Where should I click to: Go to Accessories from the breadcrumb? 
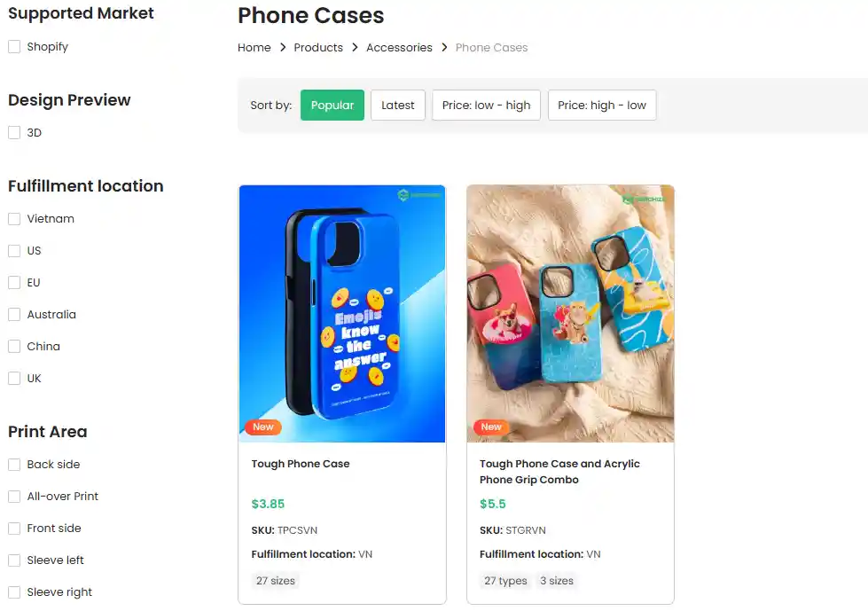(399, 47)
